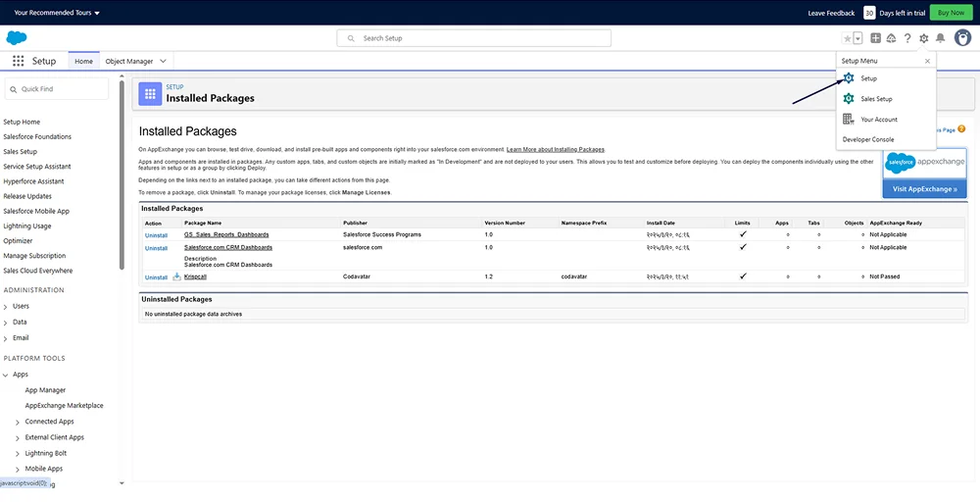This screenshot has height=502, width=980.
Task: Open Your Recommended Tours dropdown
Action: 57,13
